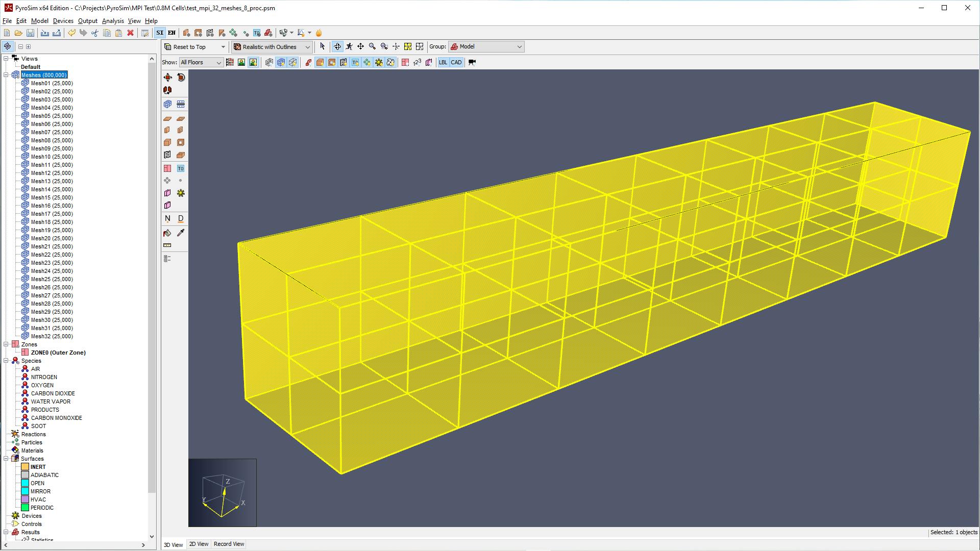Click the CAD display toggle icon
Image resolution: width=980 pixels, height=551 pixels.
click(x=456, y=62)
